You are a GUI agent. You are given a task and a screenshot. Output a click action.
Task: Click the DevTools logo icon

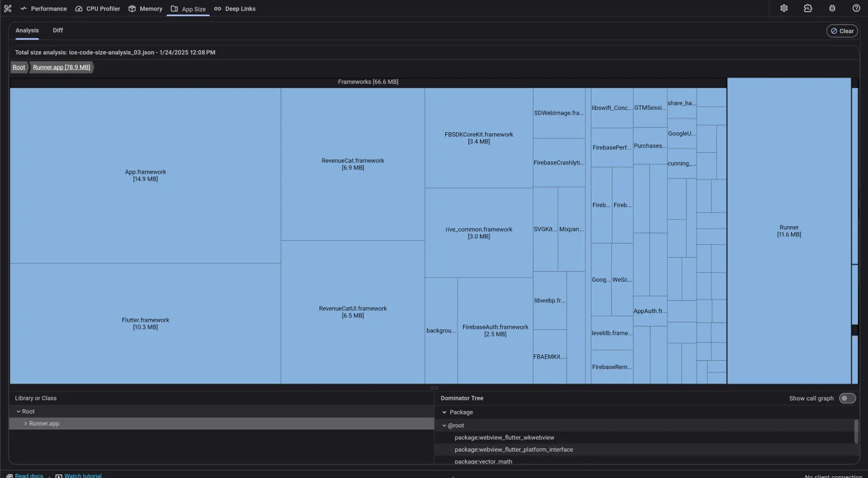[8, 8]
